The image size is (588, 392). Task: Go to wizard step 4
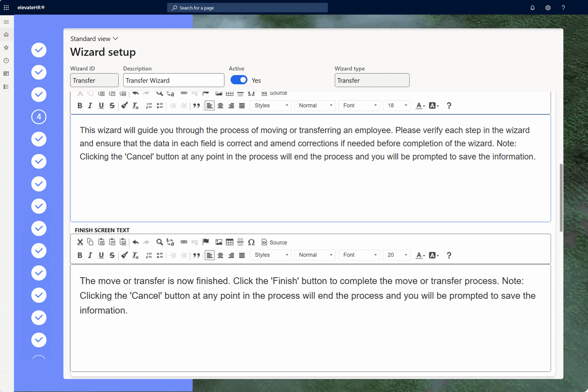(39, 117)
